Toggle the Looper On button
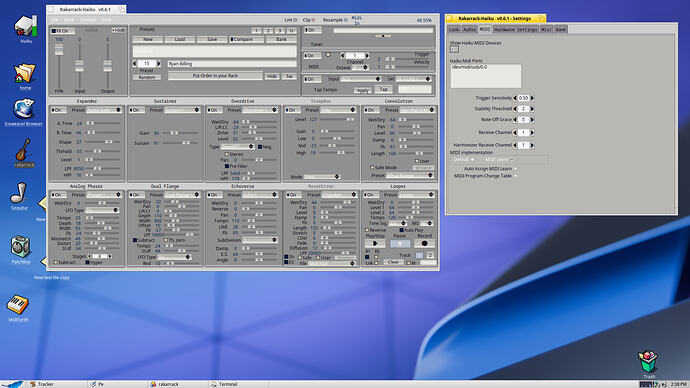Screen dimensions: 690x388 tap(371, 195)
